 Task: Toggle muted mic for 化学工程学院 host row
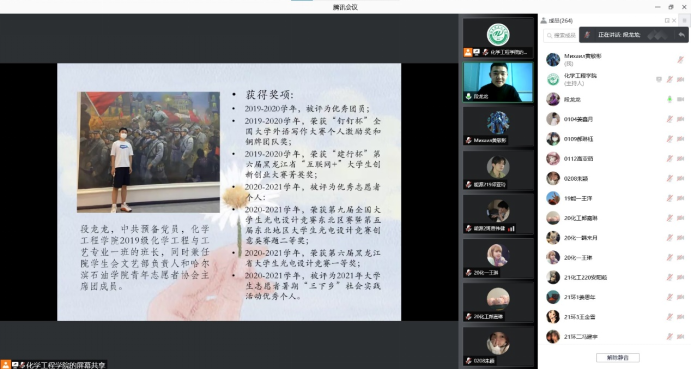pos(669,79)
